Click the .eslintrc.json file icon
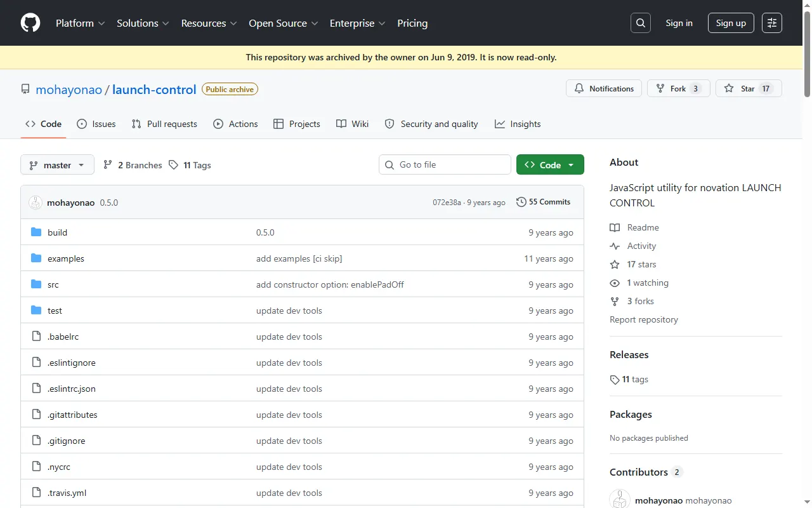The image size is (812, 508). 36,389
